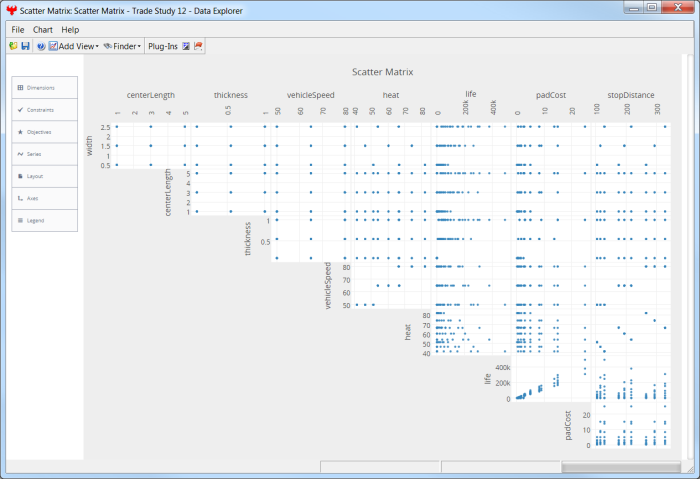Click the open data file toolbar icon
Image resolution: width=700 pixels, height=479 pixels.
[13, 46]
